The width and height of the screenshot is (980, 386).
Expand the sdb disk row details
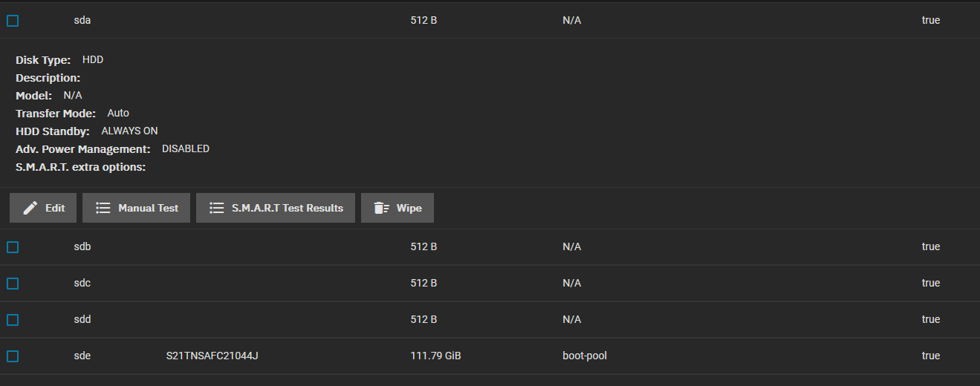point(82,246)
